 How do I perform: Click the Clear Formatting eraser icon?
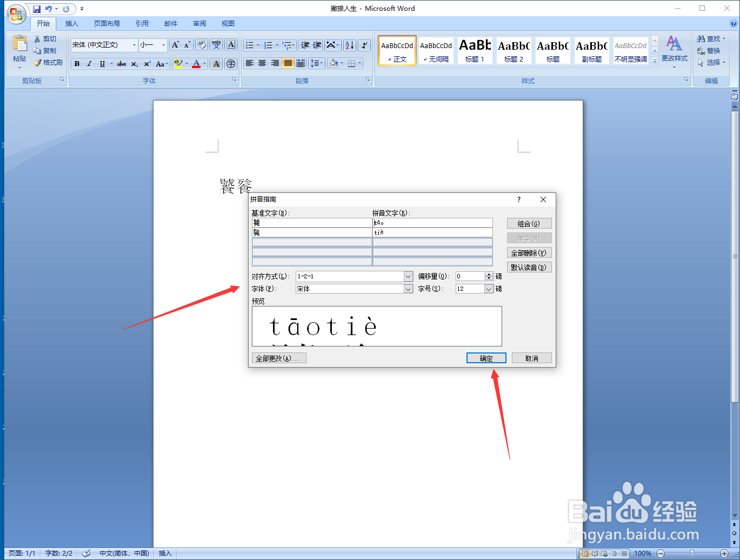click(x=202, y=45)
